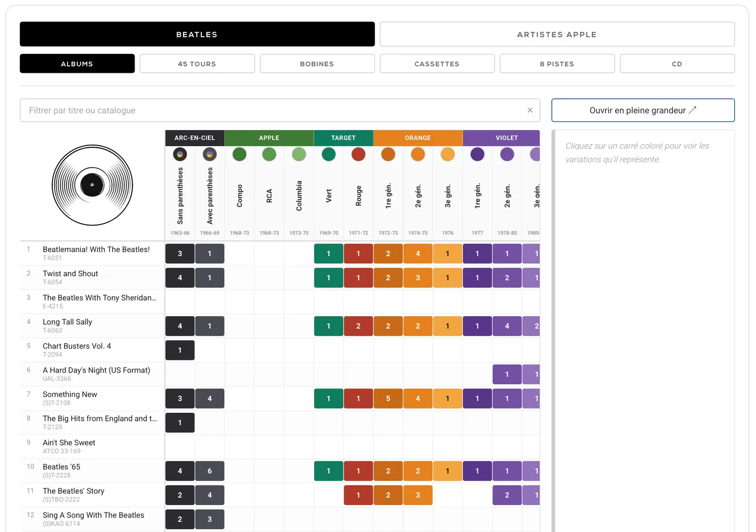Click Something New 'Avec parenthèses' square 4

pos(210,399)
